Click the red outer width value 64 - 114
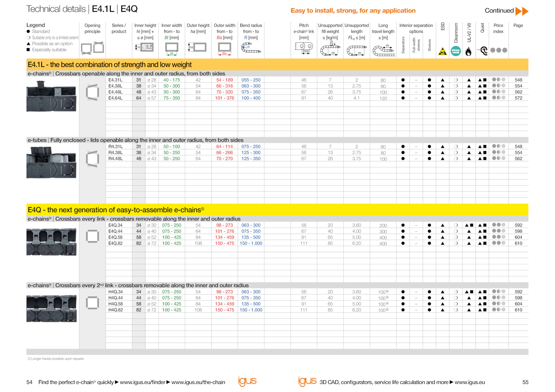Viewport: 555px width, 392px height. [224, 146]
